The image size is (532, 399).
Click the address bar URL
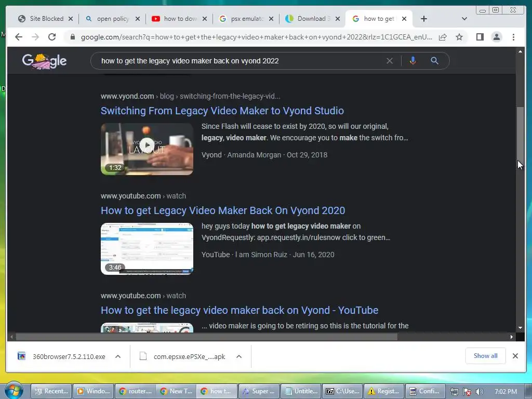coord(257,37)
